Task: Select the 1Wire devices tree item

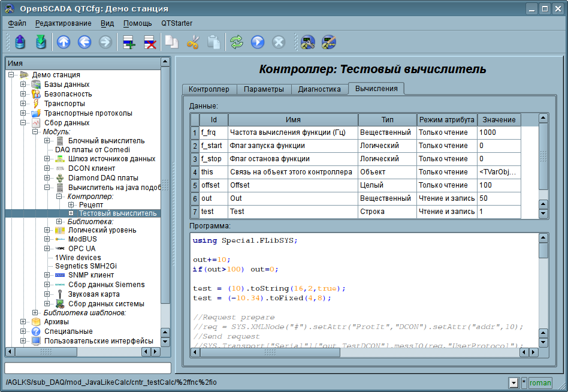Action: click(78, 258)
